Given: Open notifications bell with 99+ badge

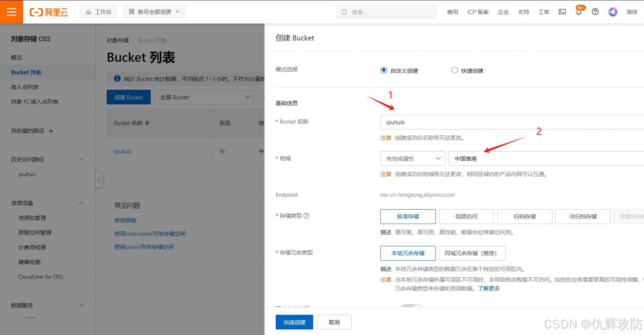Looking at the screenshot, I should pyautogui.click(x=579, y=12).
